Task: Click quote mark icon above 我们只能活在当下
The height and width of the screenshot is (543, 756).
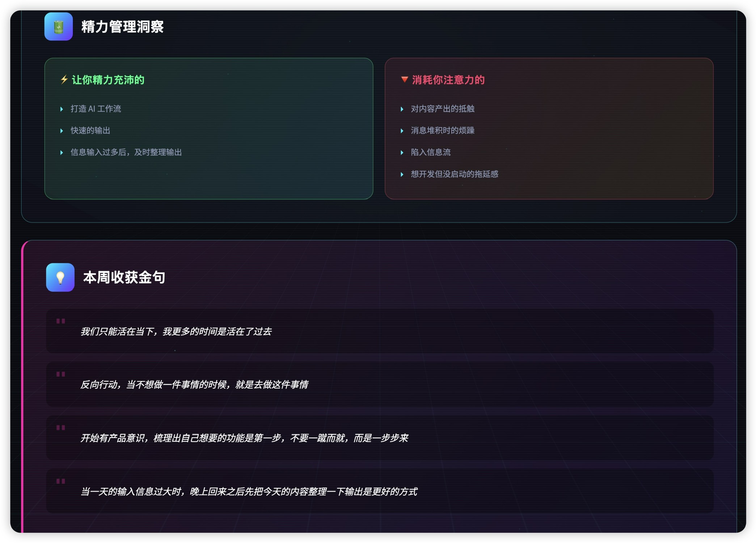Action: tap(60, 321)
